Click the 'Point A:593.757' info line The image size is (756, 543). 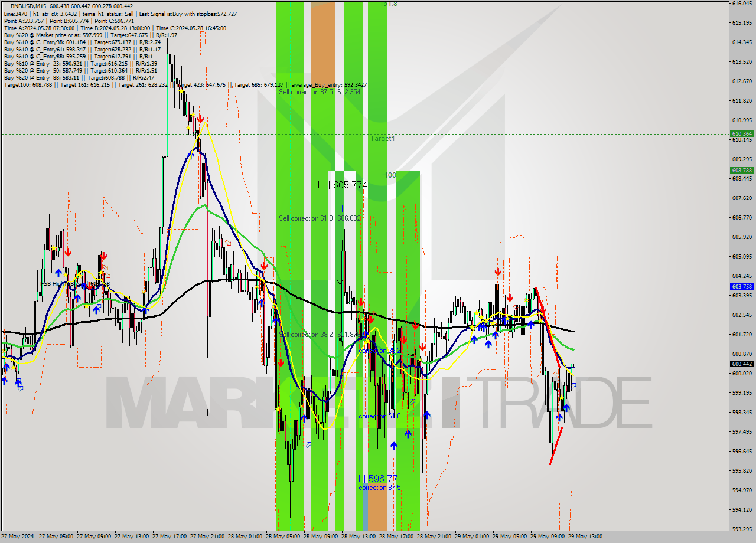(x=69, y=21)
